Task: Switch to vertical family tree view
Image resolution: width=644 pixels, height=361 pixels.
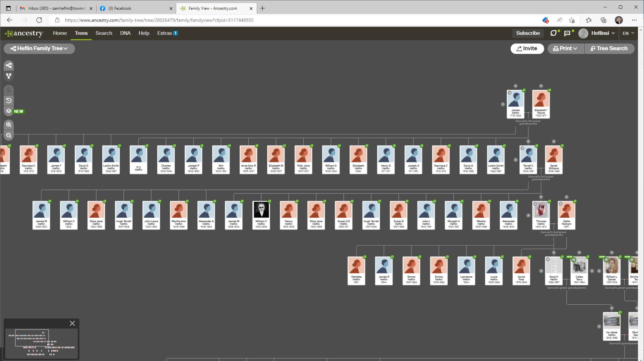Action: pyautogui.click(x=9, y=76)
